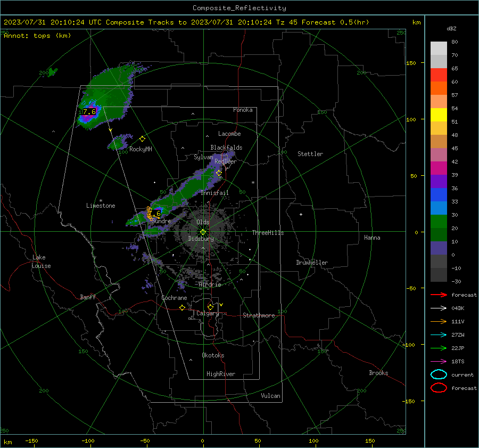
Task: Click the white 04DK arrow in the legend
Action: 439,308
